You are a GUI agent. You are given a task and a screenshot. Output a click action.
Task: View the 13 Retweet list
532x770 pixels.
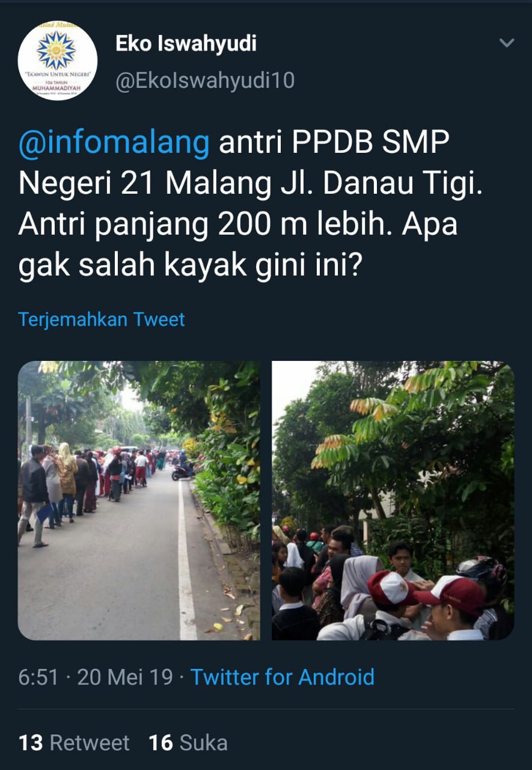74,743
